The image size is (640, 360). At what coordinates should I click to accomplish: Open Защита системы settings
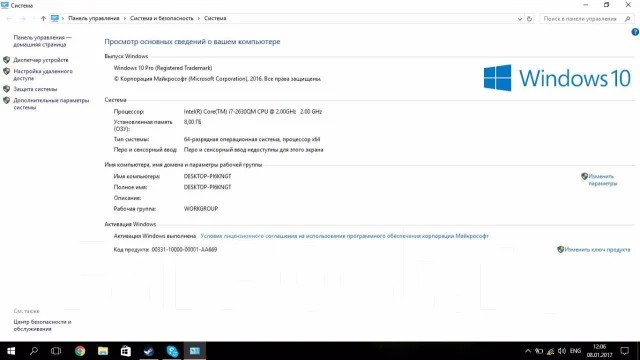click(35, 89)
